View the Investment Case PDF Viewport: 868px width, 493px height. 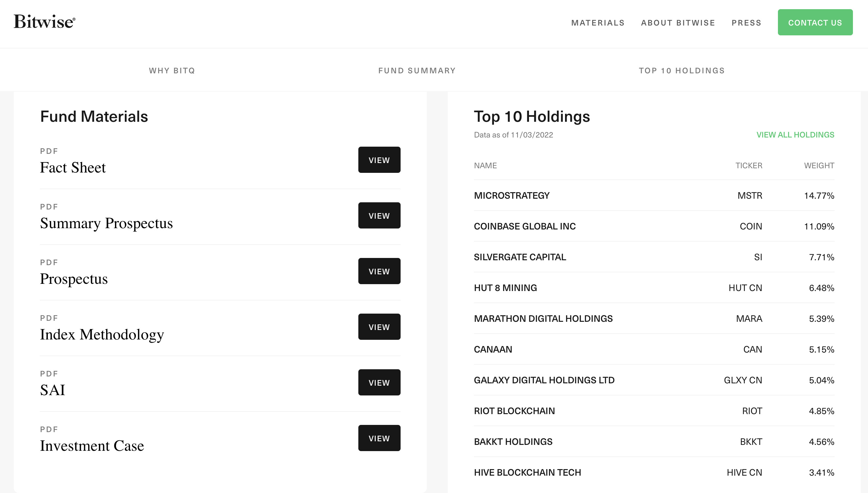pyautogui.click(x=379, y=438)
